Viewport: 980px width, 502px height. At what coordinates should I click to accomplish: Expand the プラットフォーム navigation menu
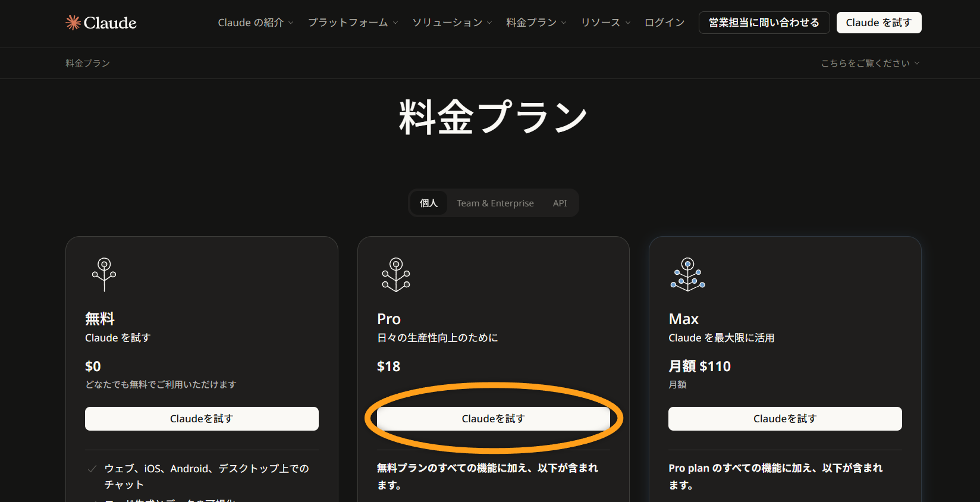pos(353,23)
